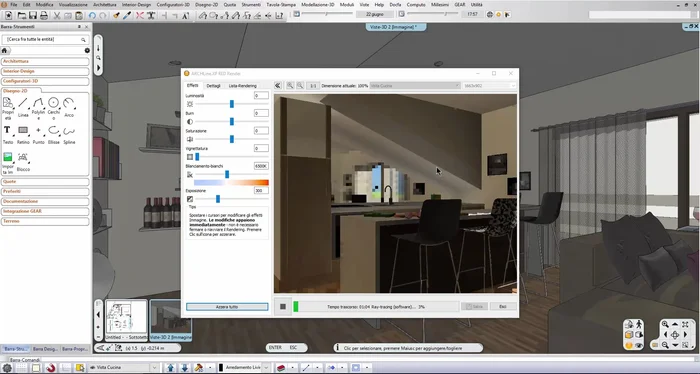Select the eyedropper tool icon
The image size is (700, 374).
[x=127, y=16]
